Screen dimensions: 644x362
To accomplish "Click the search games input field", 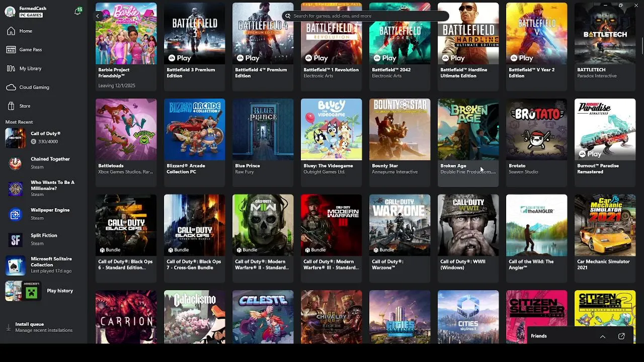I will (366, 16).
